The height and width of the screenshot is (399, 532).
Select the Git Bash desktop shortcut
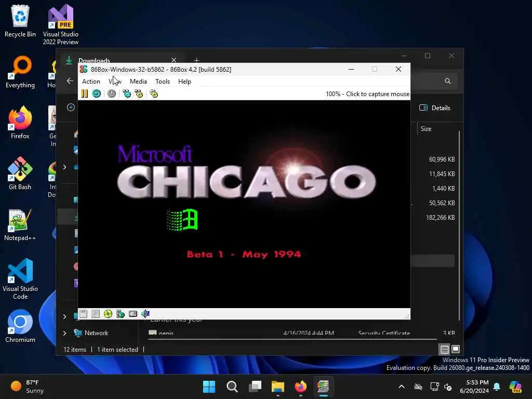tap(20, 174)
